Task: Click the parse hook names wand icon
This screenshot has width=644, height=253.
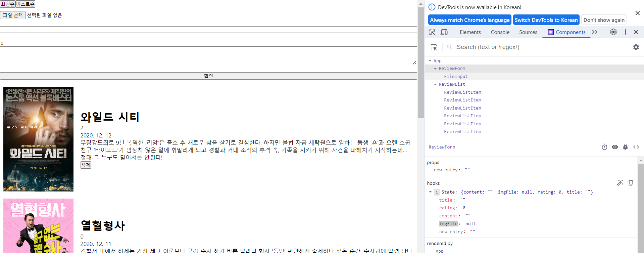Action: coord(620,183)
